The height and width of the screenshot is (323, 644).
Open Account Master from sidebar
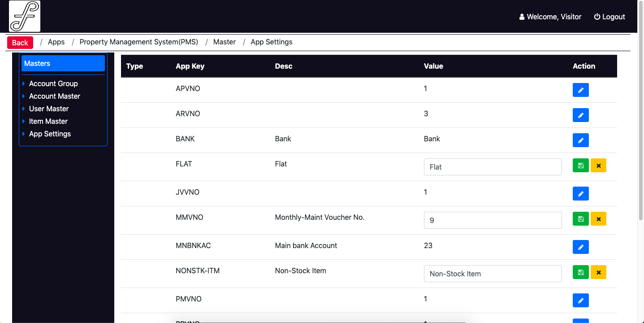click(54, 96)
